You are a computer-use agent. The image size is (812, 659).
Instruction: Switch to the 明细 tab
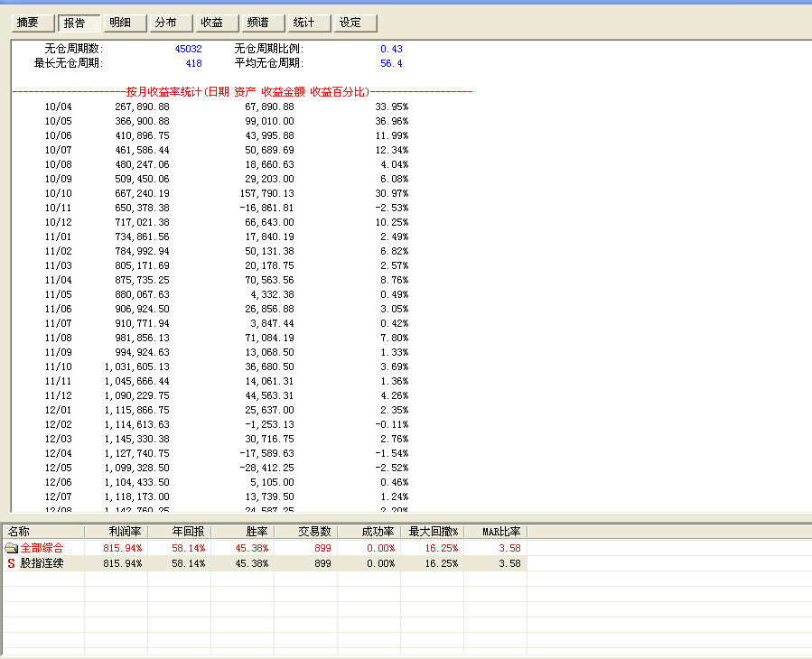tap(125, 23)
